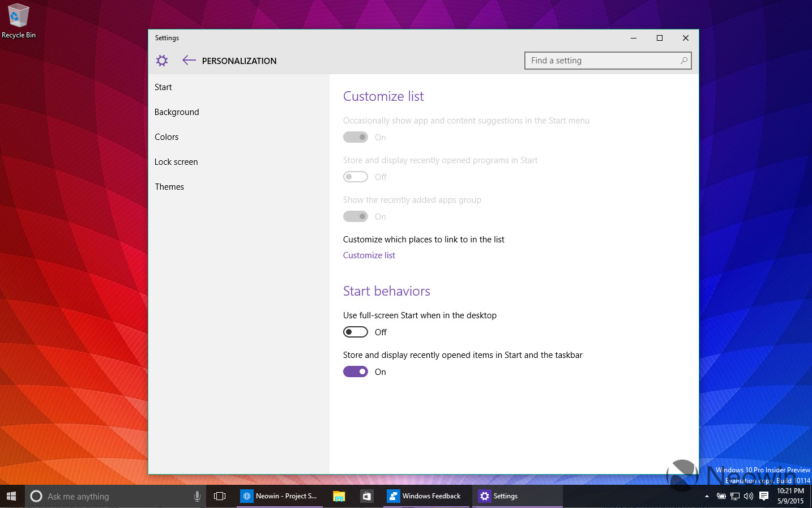
Task: Switch to the Themes section
Action: (169, 187)
